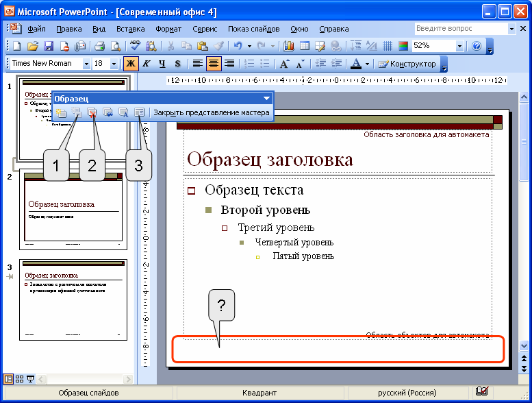
Task: Open the Образец toolbar options arrow
Action: 266,99
